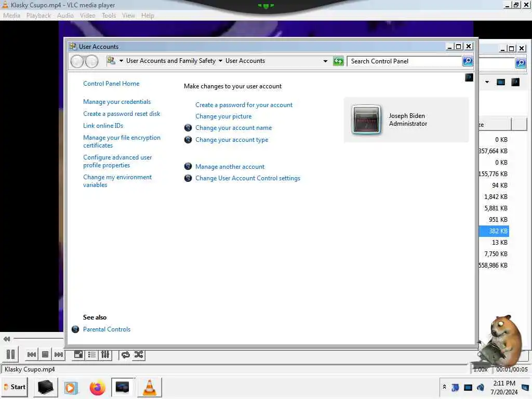Open Configure advanced user profile properties

tap(117, 161)
